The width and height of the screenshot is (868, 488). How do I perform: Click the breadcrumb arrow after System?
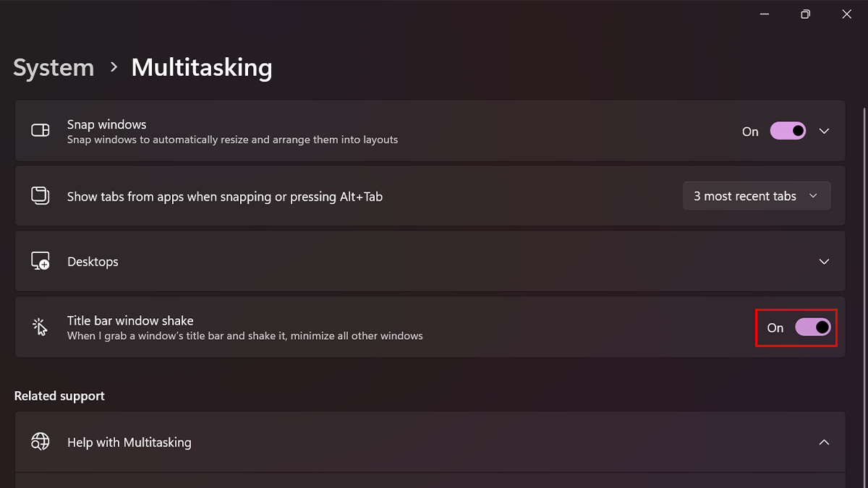(x=113, y=67)
